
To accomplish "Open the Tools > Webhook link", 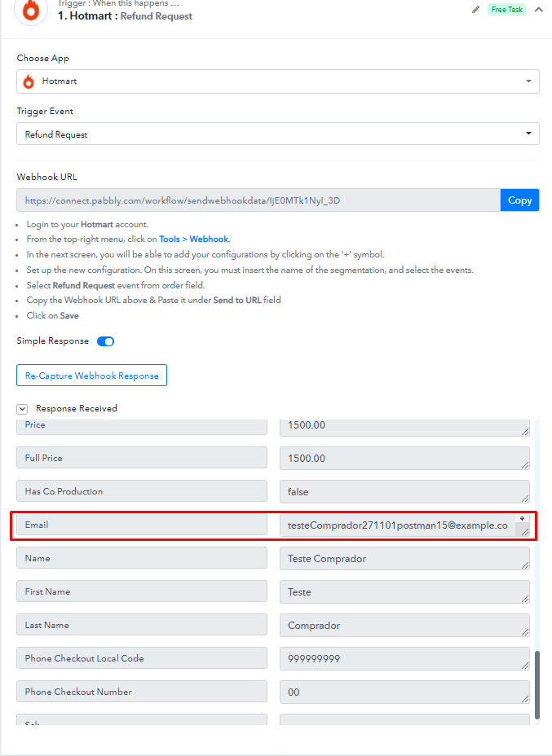I will coord(194,240).
